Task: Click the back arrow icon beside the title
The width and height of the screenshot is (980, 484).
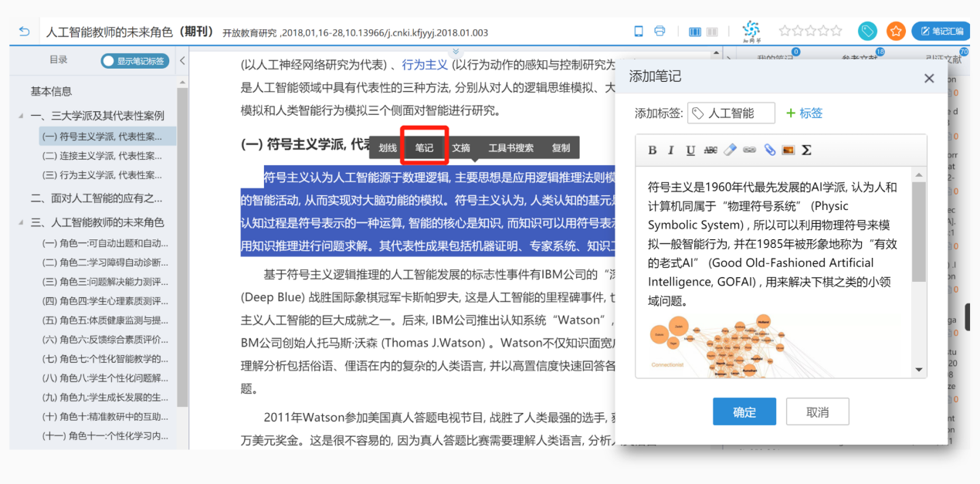Action: pos(24,32)
